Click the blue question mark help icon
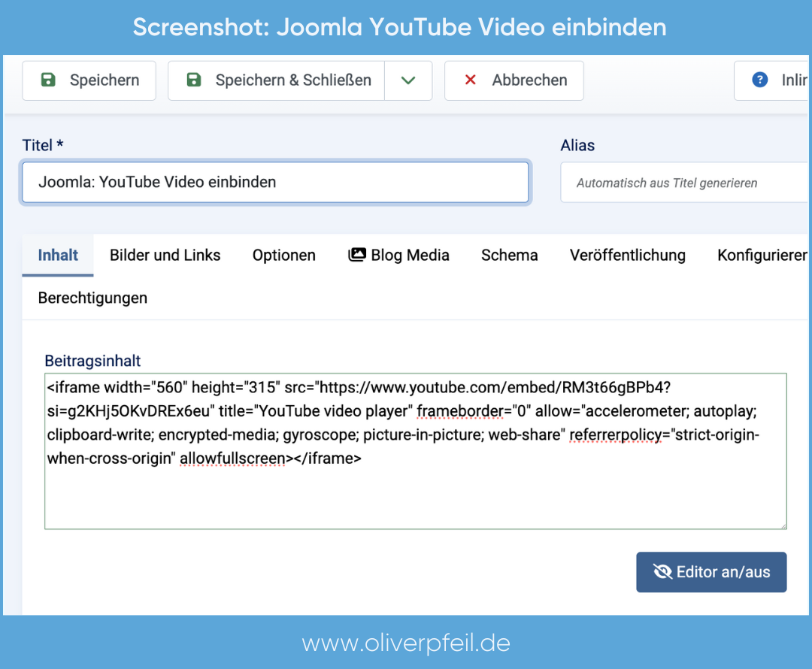Screen dimensions: 812x669 (759, 80)
